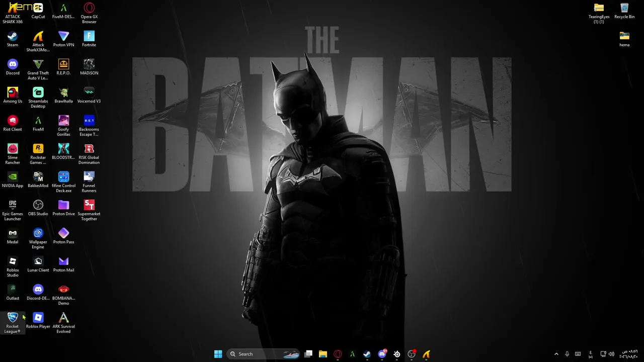Select the Fortnite desktop icon

pyautogui.click(x=89, y=39)
